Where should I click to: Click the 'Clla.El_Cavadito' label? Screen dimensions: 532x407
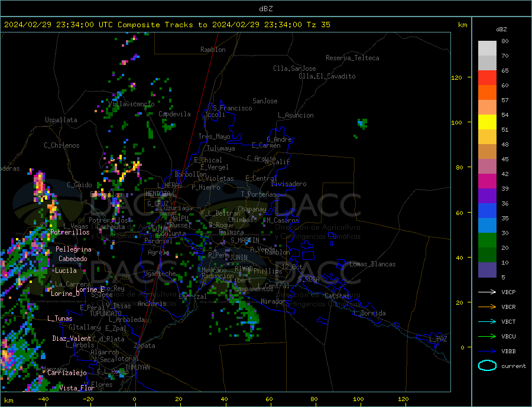[327, 76]
